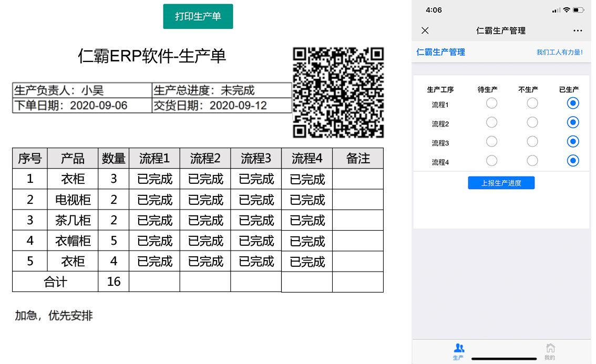Click the 待生产 column label

pyautogui.click(x=487, y=90)
